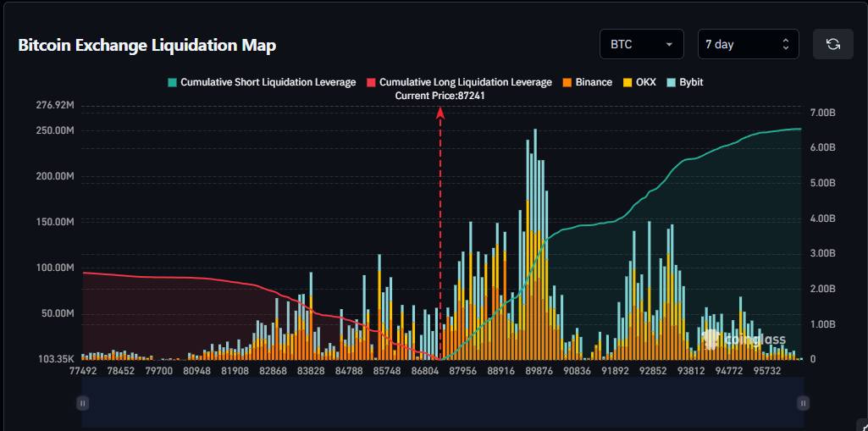Viewport: 868px width, 431px height.
Task: Expand the 7 day time range dropdown
Action: click(x=748, y=44)
